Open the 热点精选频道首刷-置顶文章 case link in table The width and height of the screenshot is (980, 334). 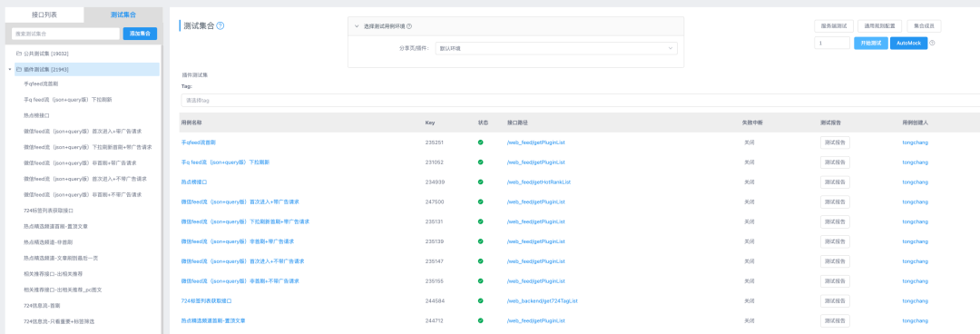click(213, 320)
